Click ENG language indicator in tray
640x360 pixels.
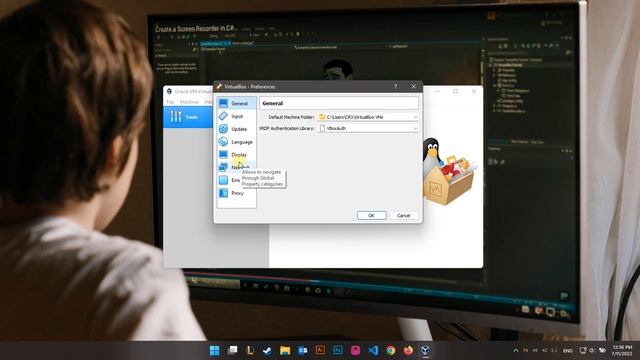click(x=568, y=351)
